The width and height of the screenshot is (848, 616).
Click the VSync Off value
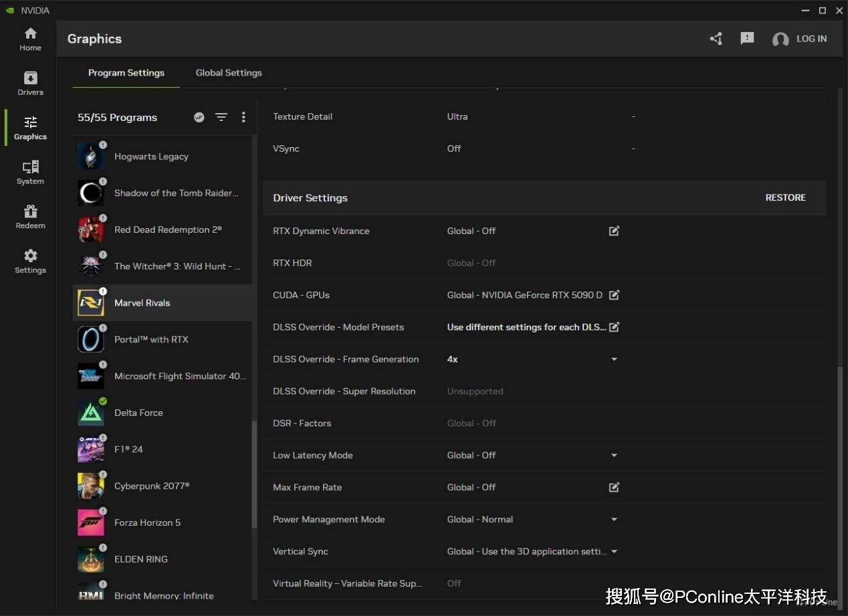click(454, 148)
